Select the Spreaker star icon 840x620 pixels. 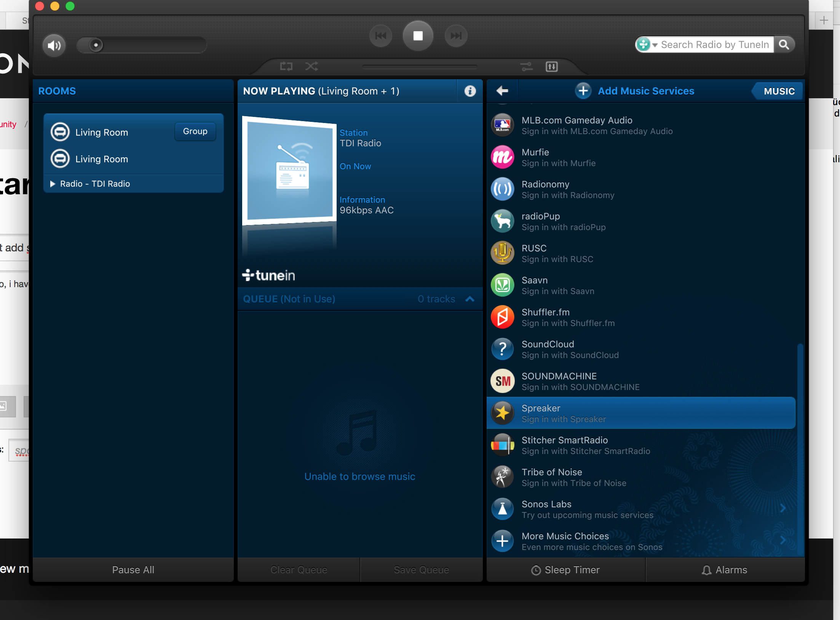(502, 413)
